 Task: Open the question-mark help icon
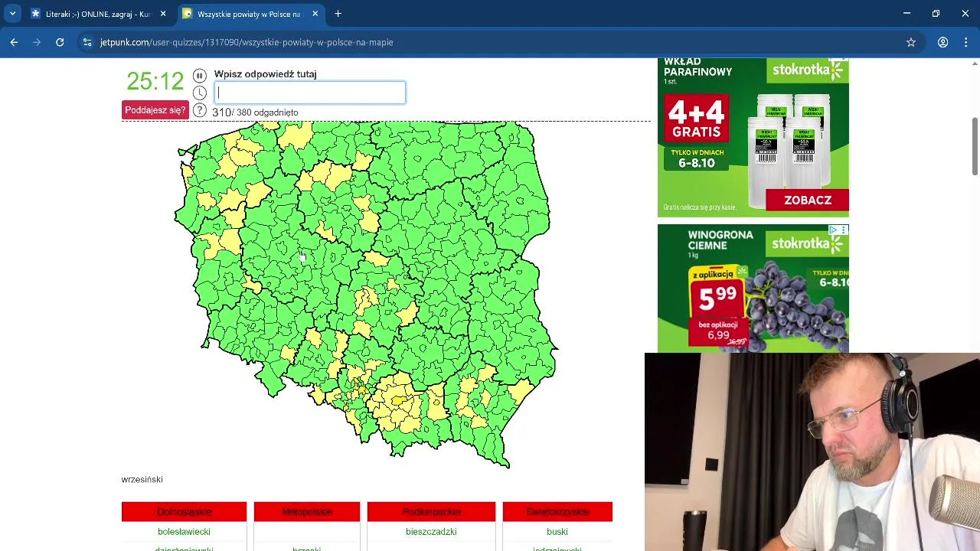[200, 110]
